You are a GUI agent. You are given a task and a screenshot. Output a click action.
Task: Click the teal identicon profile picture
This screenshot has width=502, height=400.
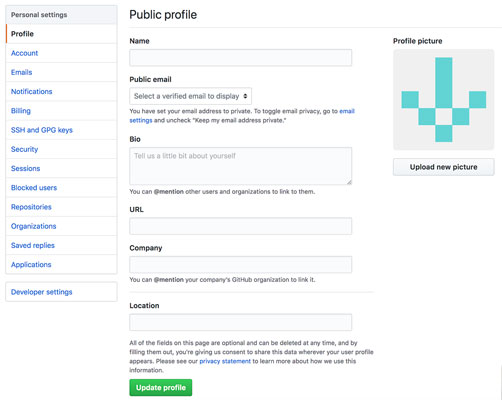[x=443, y=100]
